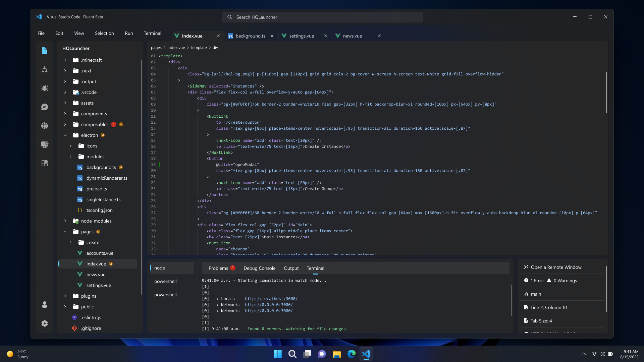Image resolution: width=644 pixels, height=362 pixels.
Task: Collapse the pages folder
Action: pyautogui.click(x=65, y=232)
